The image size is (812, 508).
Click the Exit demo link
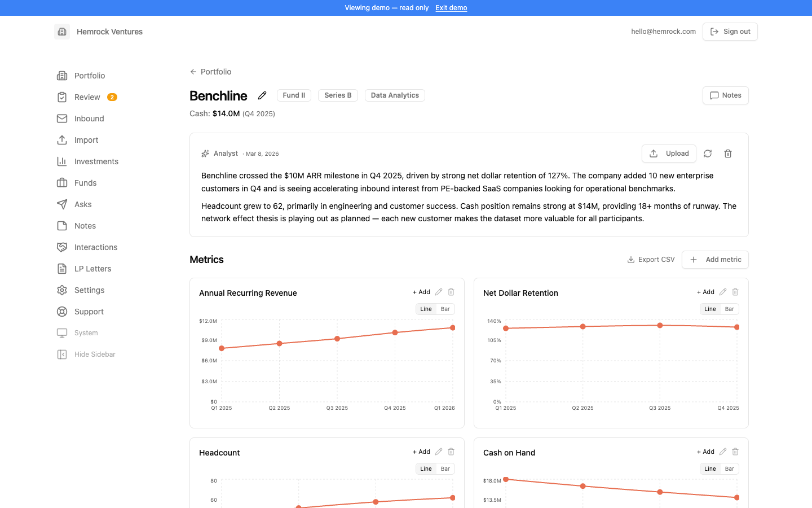pos(451,8)
